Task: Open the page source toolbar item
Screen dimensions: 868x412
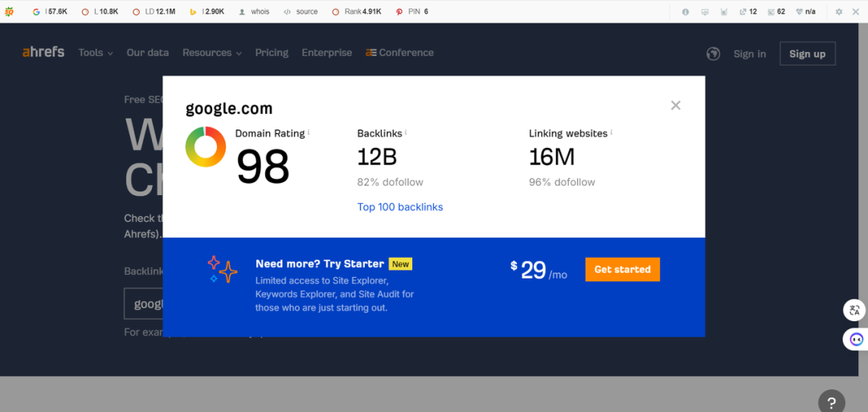Action: 300,11
